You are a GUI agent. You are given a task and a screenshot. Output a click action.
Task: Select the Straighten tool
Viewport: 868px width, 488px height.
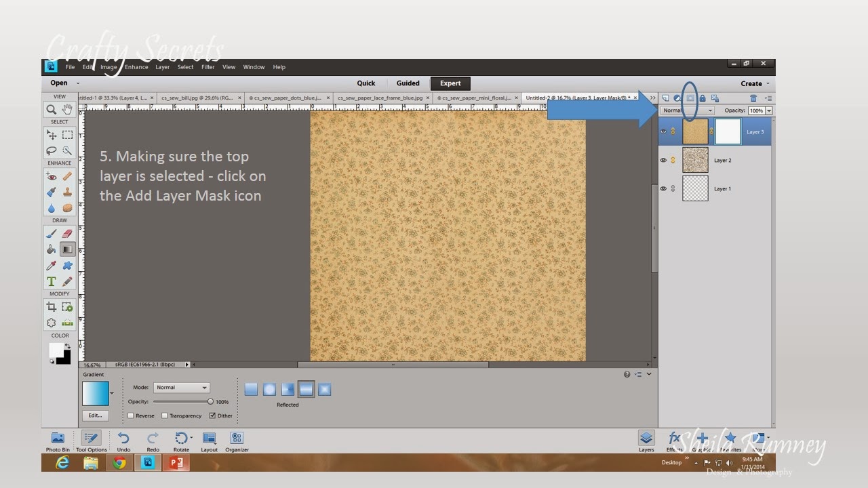pos(67,323)
